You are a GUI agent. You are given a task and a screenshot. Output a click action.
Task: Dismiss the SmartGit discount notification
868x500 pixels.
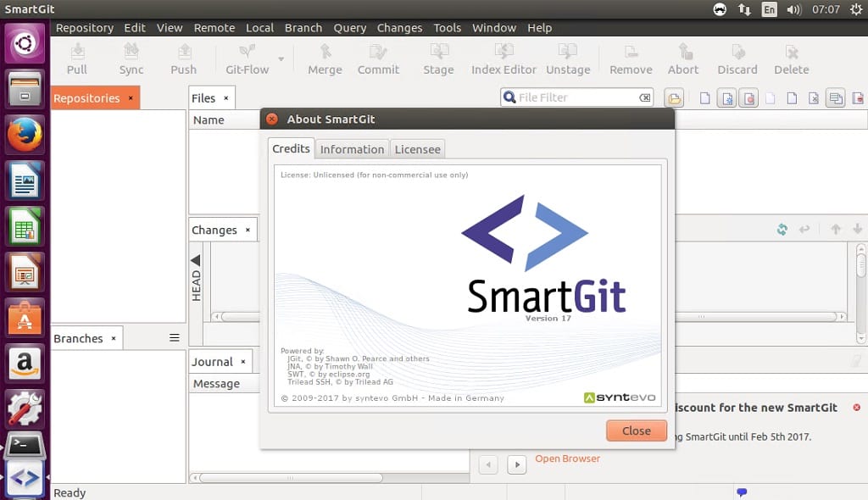click(x=856, y=408)
